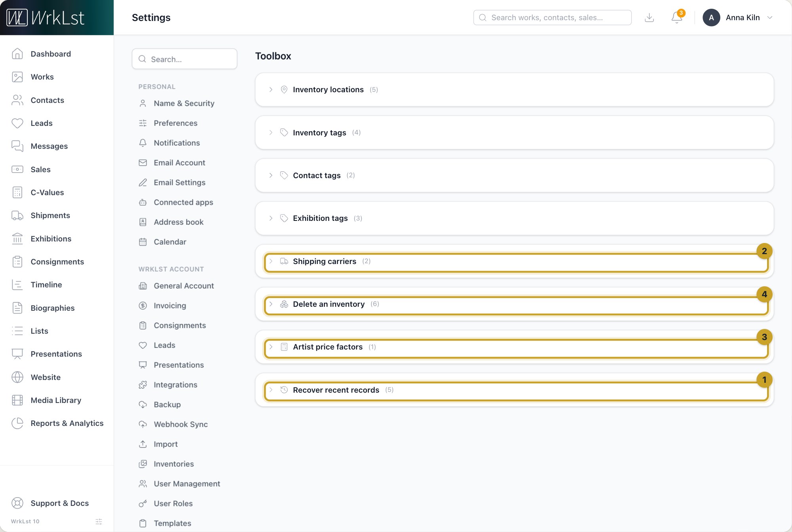Open Webhook Sync settings
792x532 pixels.
(x=181, y=424)
